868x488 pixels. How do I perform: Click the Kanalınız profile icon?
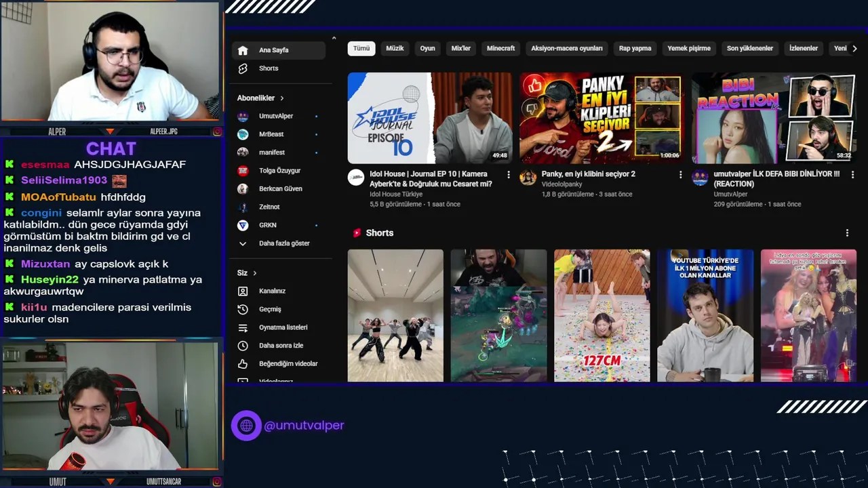(243, 291)
